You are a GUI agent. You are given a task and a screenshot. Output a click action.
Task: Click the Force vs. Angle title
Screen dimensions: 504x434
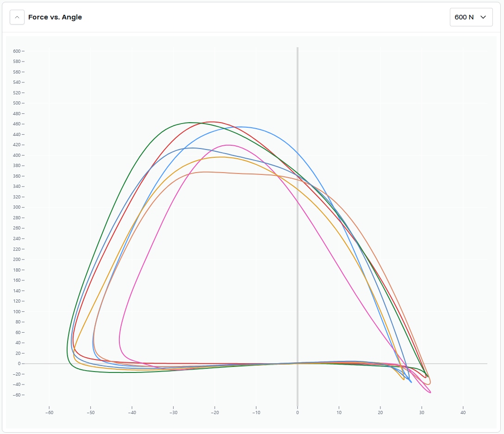55,17
